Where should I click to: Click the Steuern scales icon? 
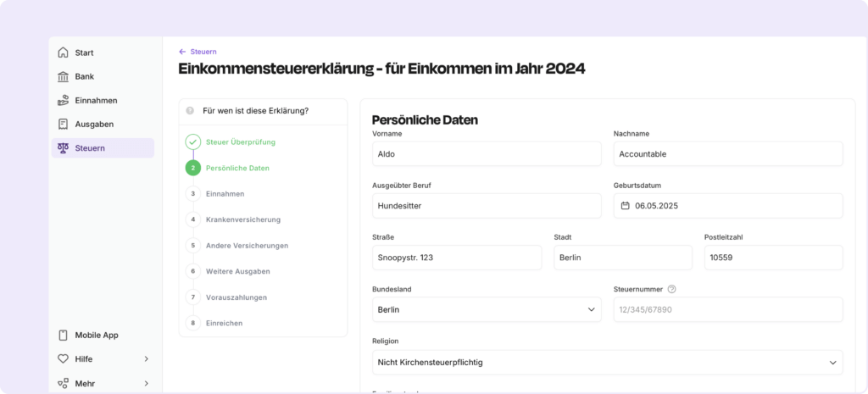coord(64,148)
